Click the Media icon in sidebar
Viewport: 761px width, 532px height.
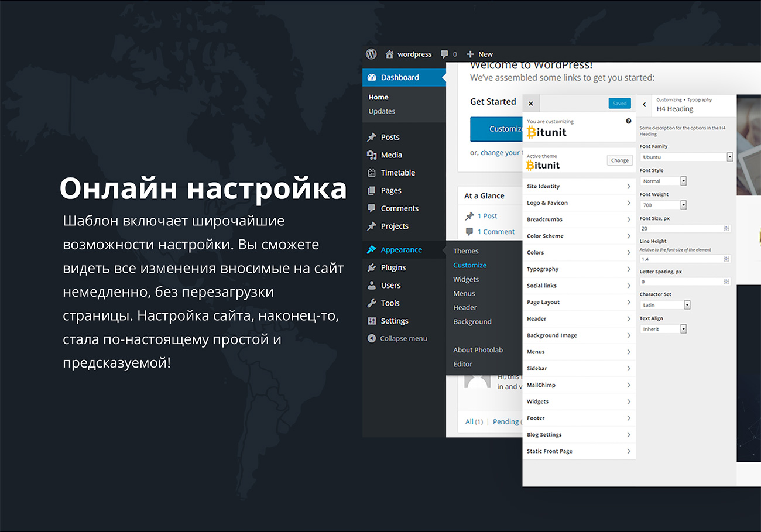point(371,155)
